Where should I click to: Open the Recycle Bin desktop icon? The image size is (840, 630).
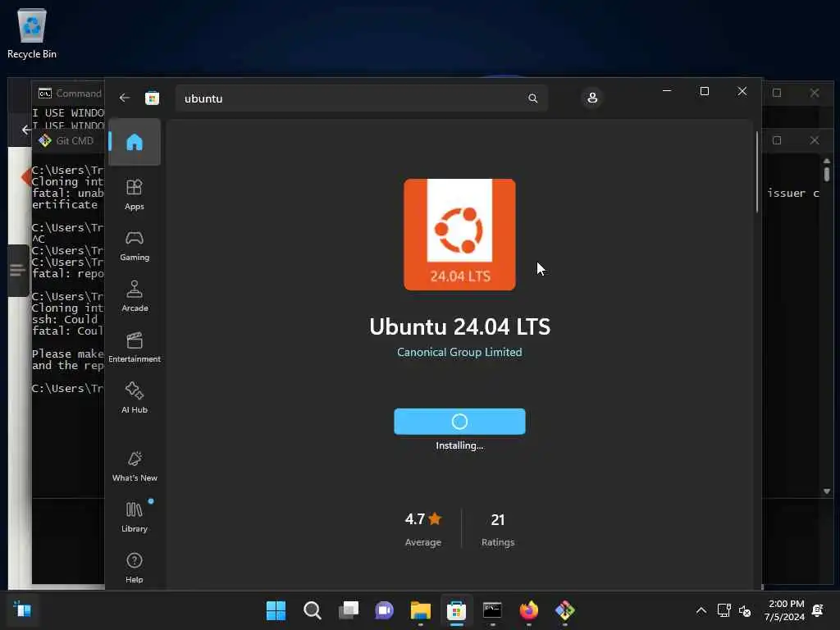click(x=32, y=33)
